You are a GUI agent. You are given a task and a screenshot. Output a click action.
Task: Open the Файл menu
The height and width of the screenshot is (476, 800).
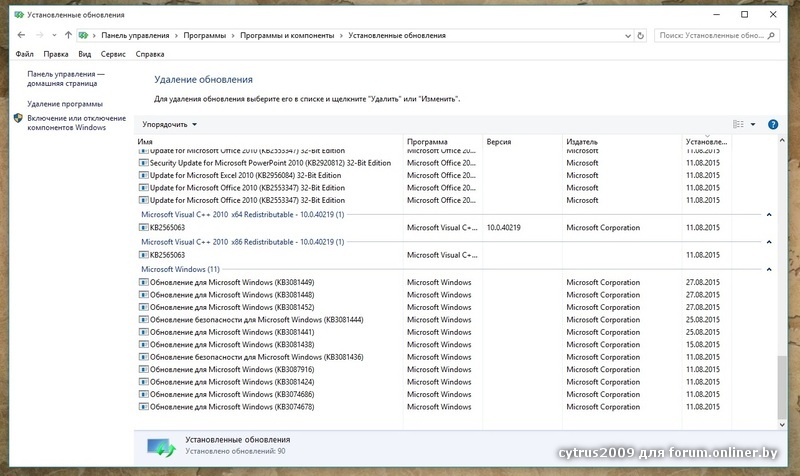pos(24,54)
